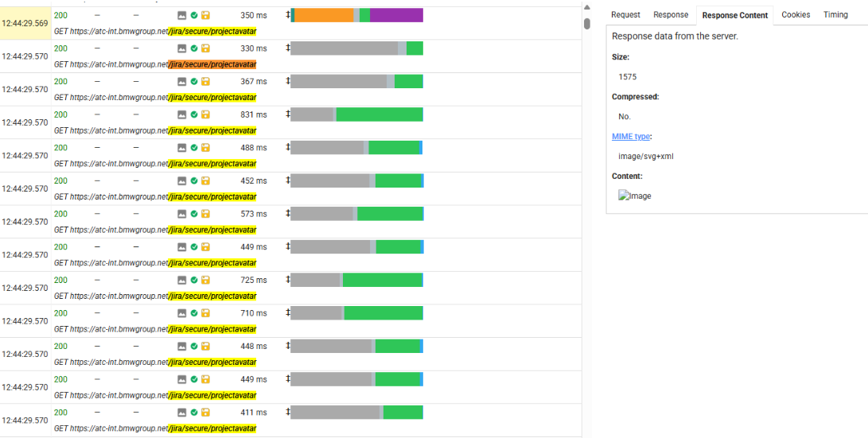Click the image type icon in the 350 ms row
868x438 pixels.
[182, 15]
